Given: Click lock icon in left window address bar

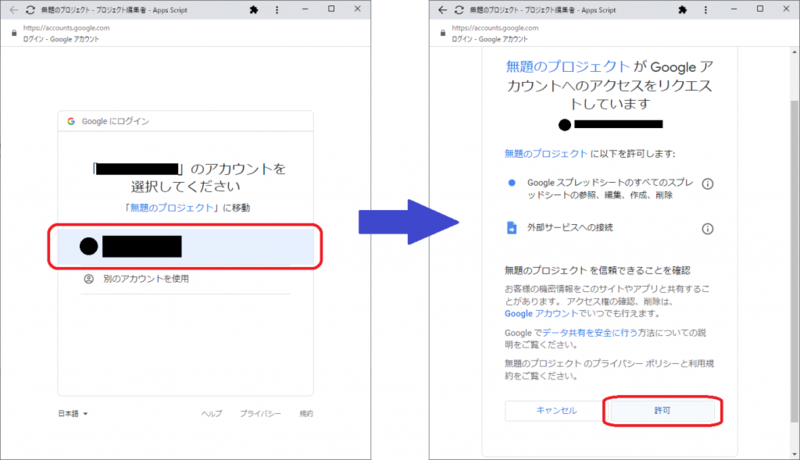Looking at the screenshot, I should point(14,33).
